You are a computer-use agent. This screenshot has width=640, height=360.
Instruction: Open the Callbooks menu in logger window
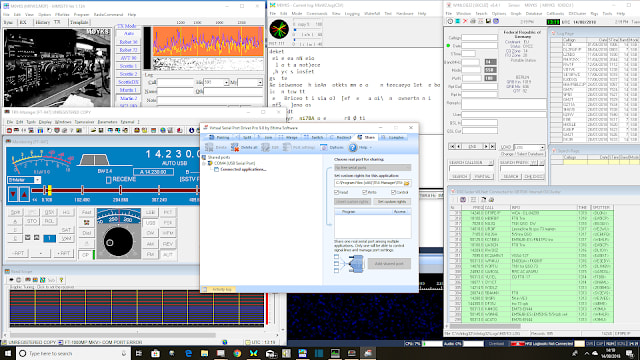click(555, 13)
